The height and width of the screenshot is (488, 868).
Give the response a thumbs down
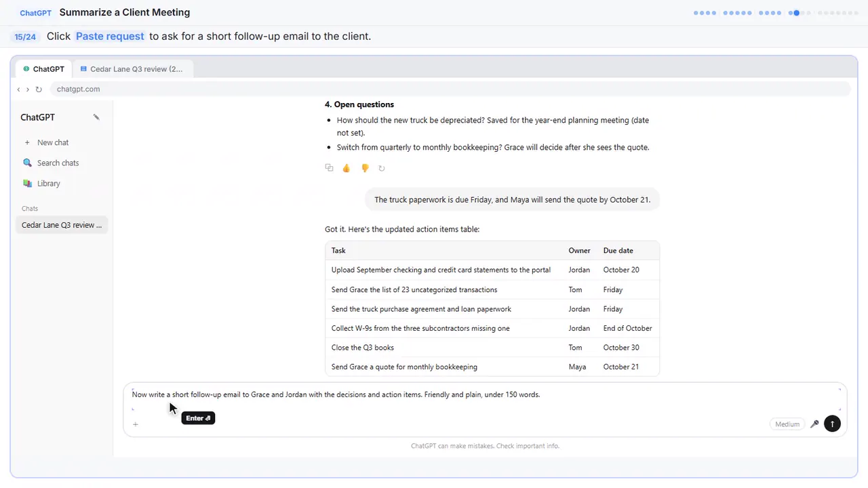365,168
